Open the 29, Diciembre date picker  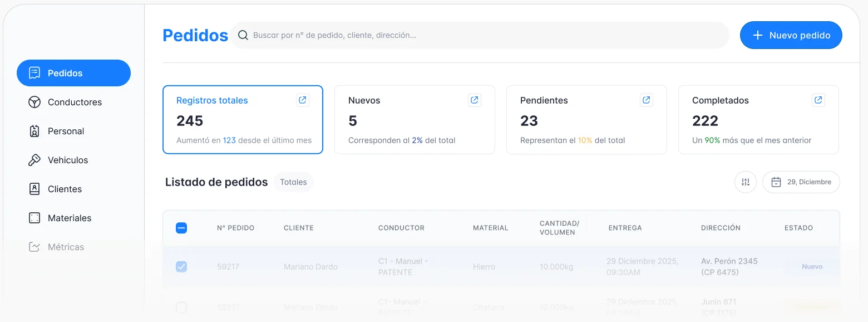pyautogui.click(x=801, y=182)
